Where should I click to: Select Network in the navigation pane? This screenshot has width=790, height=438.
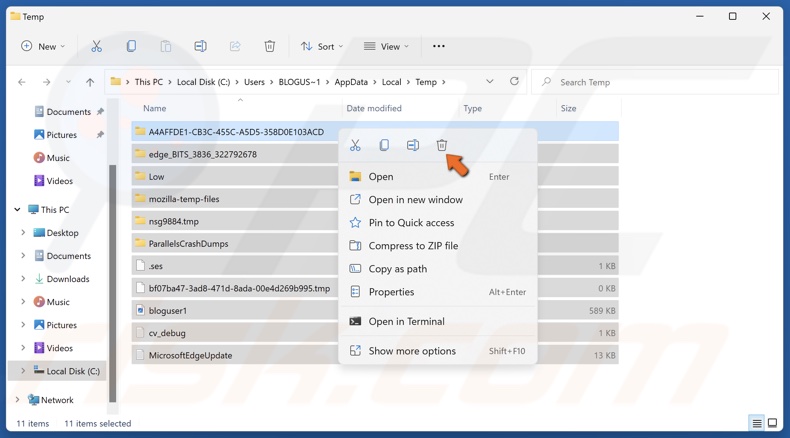pos(51,400)
